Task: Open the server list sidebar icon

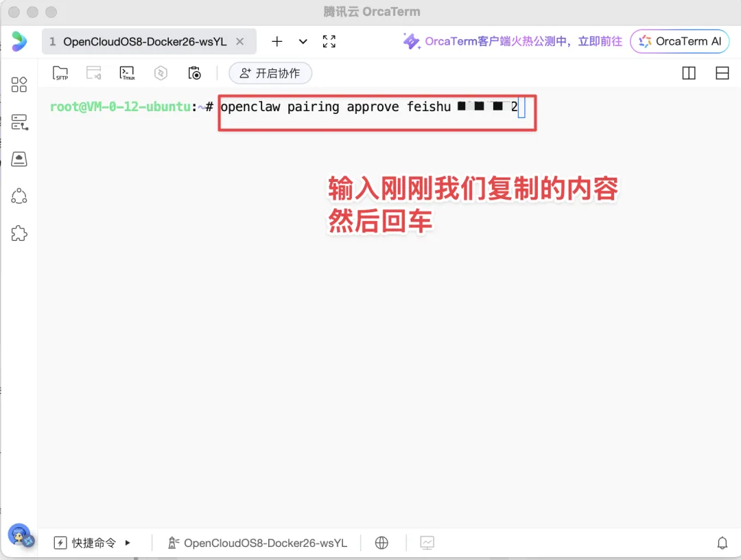Action: (x=19, y=122)
